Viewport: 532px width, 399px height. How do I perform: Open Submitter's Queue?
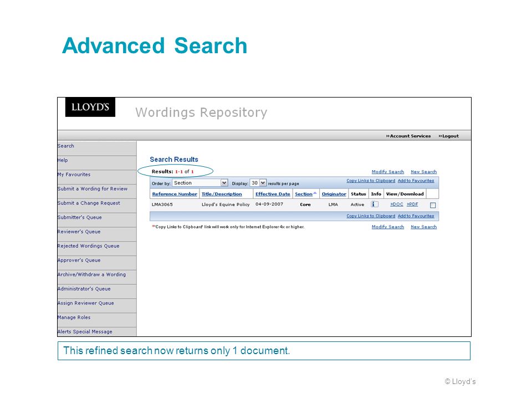[79, 217]
